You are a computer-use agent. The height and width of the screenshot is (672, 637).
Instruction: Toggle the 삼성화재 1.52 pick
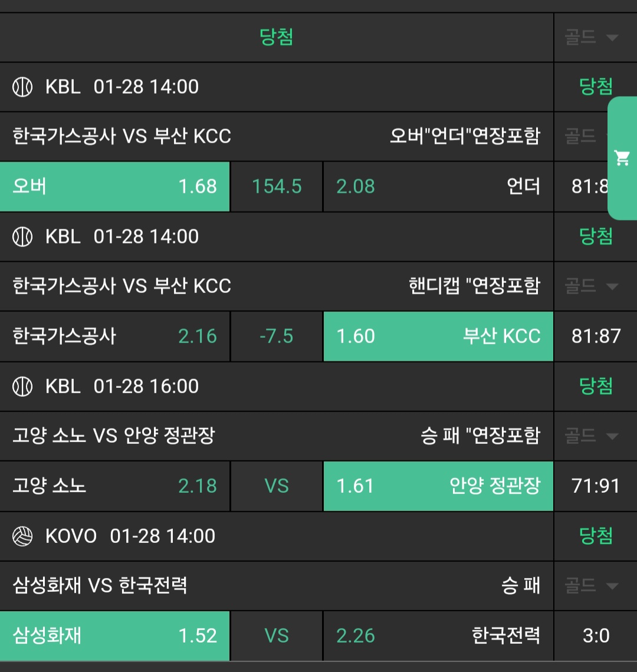pyautogui.click(x=114, y=636)
